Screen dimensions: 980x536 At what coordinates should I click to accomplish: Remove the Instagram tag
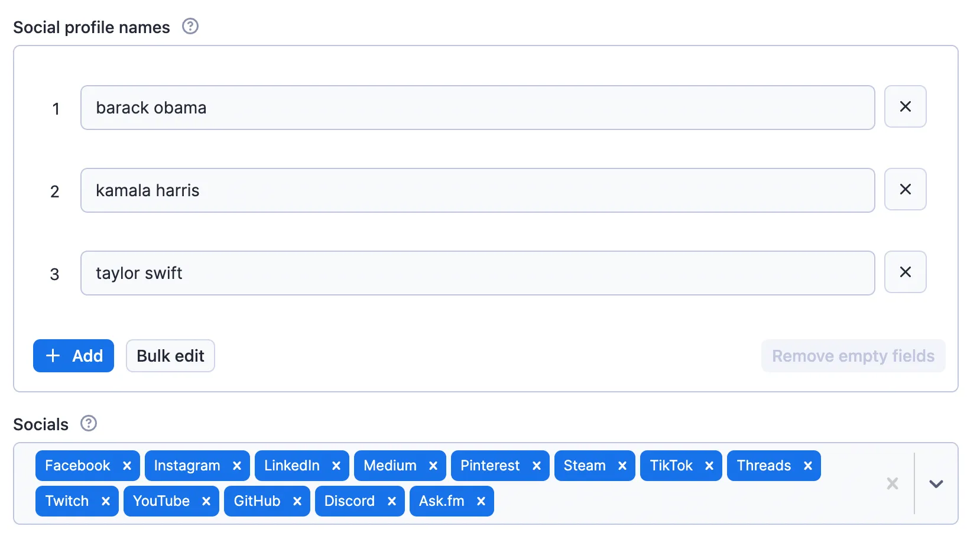click(x=237, y=466)
